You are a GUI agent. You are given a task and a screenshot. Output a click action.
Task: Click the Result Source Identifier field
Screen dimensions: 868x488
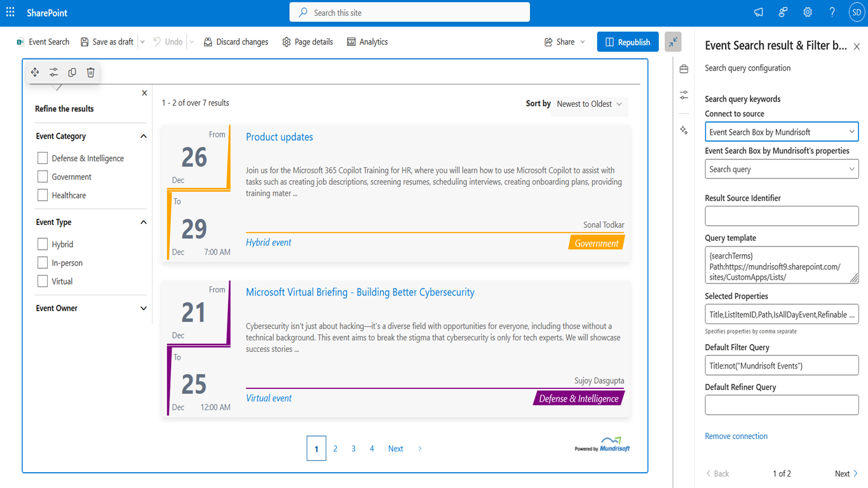point(782,216)
